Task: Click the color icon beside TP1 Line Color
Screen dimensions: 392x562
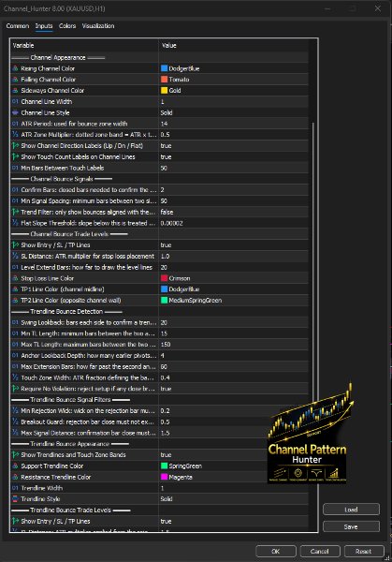Action: tap(15, 288)
